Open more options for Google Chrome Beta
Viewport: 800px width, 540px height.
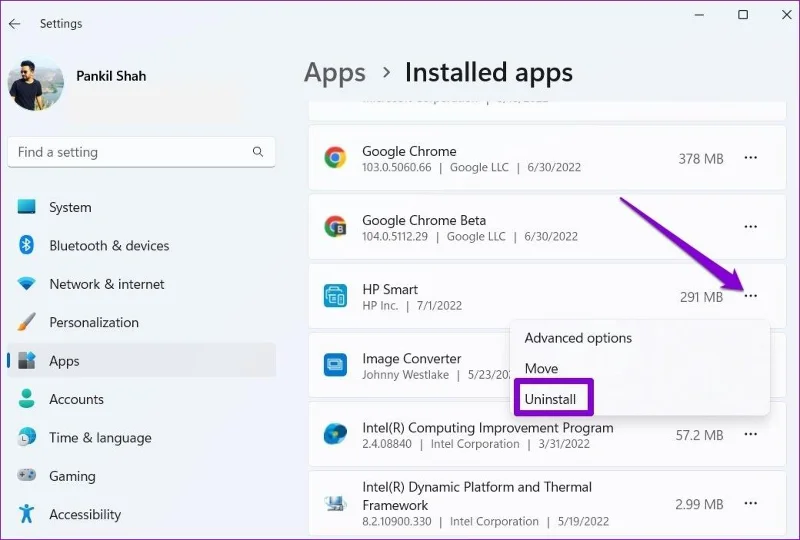click(x=751, y=227)
